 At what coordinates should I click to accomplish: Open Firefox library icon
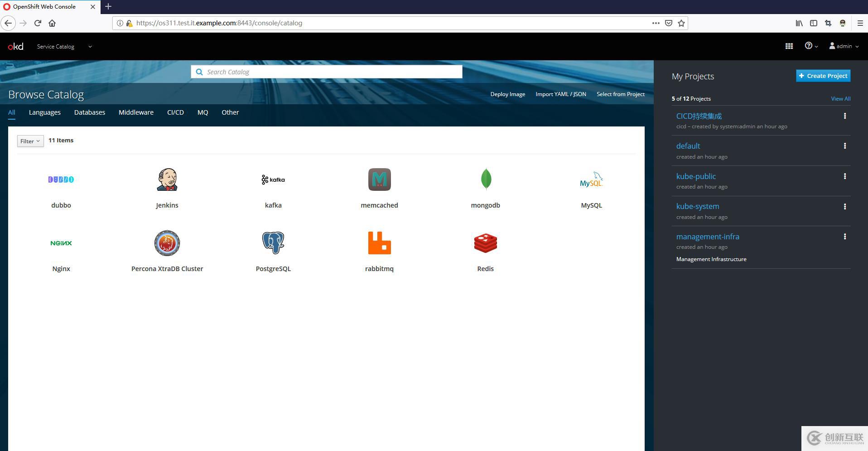799,23
